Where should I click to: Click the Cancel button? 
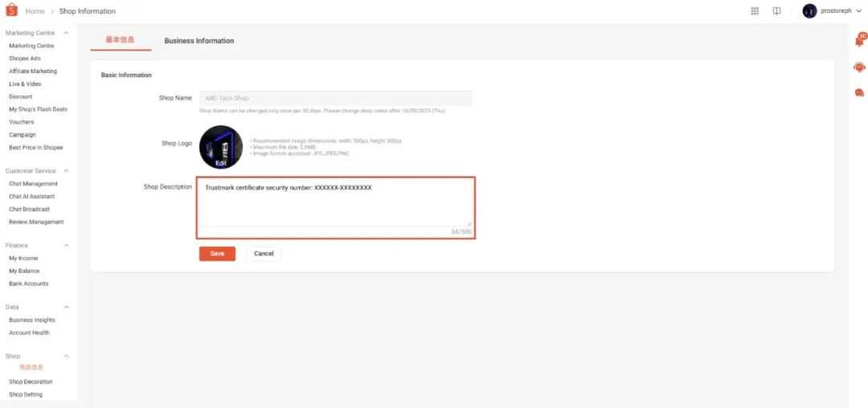264,254
